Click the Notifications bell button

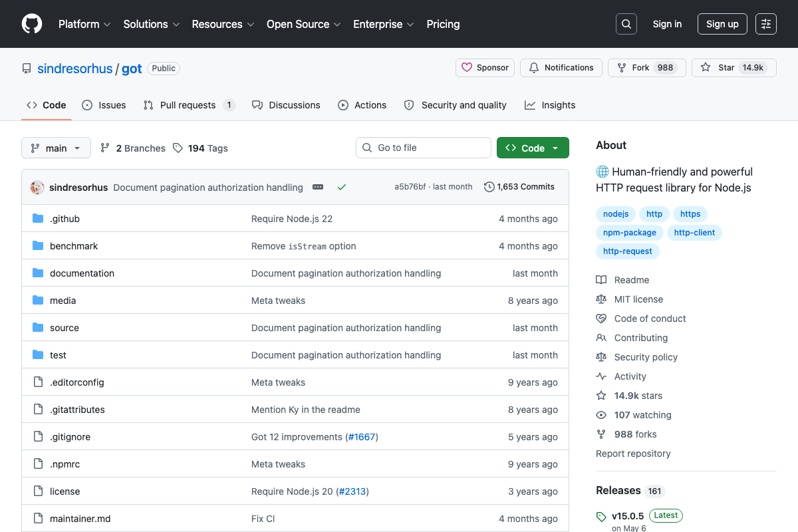coord(561,68)
